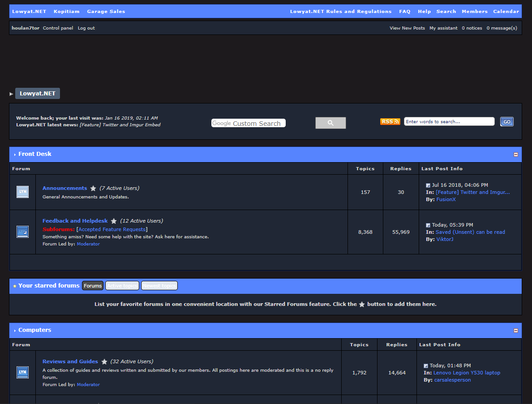Open Lowyat.NET Rules and Regulations
This screenshot has height=404, width=532.
pyautogui.click(x=341, y=11)
